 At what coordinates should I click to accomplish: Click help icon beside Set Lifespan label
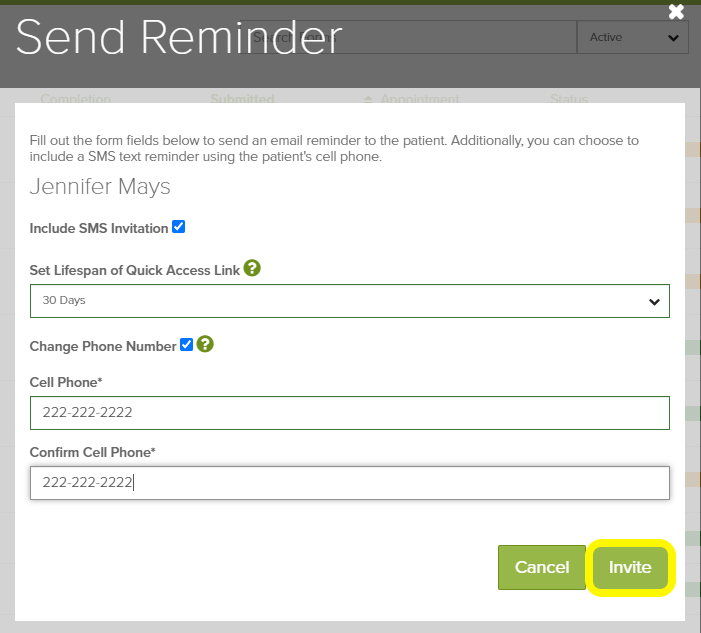[x=252, y=268]
